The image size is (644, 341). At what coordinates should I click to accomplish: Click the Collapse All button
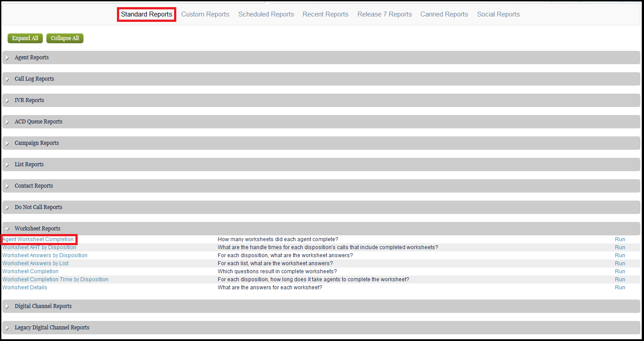pos(65,38)
